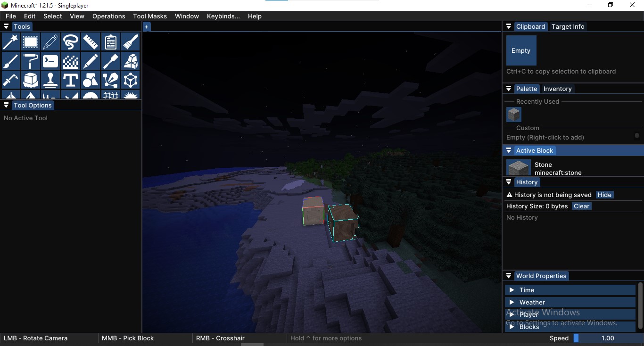This screenshot has width=644, height=346.
Task: Click the 'LMB - Rotate Camera' status hint
Action: click(36, 338)
